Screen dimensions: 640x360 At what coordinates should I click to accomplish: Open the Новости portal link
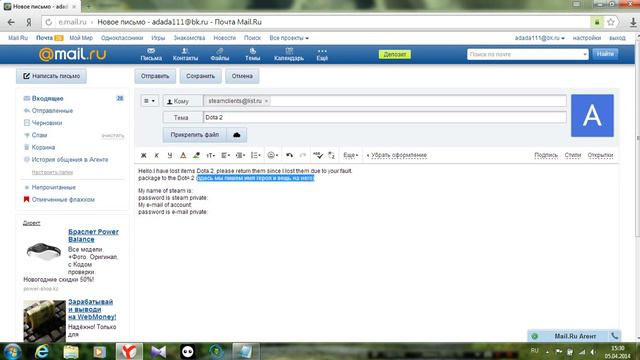pyautogui.click(x=224, y=38)
